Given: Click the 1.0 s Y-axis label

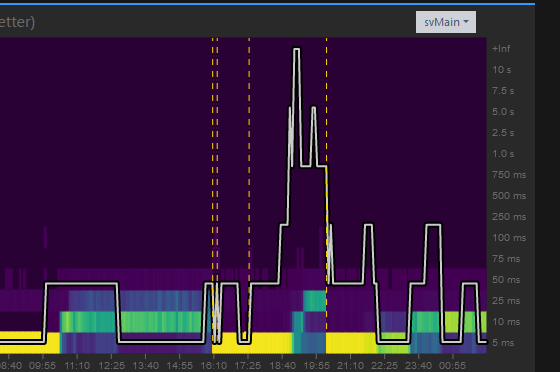Looking at the screenshot, I should pyautogui.click(x=503, y=154).
